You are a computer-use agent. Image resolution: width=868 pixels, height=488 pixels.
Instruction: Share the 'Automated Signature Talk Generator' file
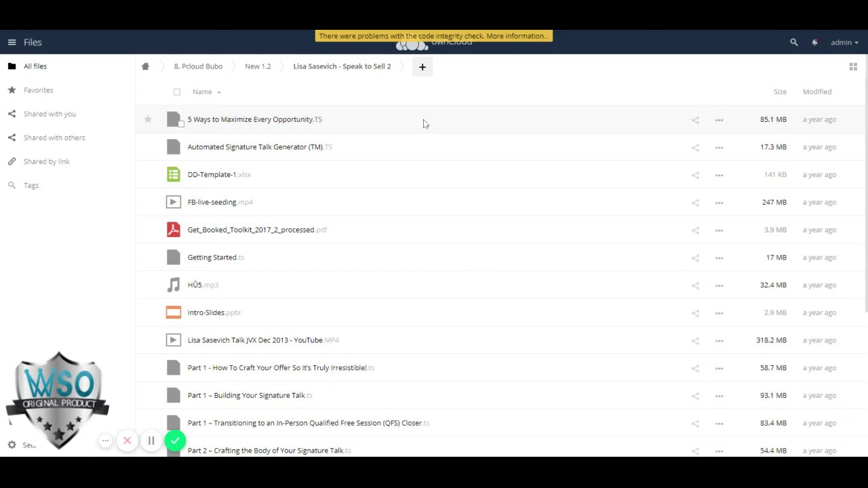pyautogui.click(x=695, y=148)
